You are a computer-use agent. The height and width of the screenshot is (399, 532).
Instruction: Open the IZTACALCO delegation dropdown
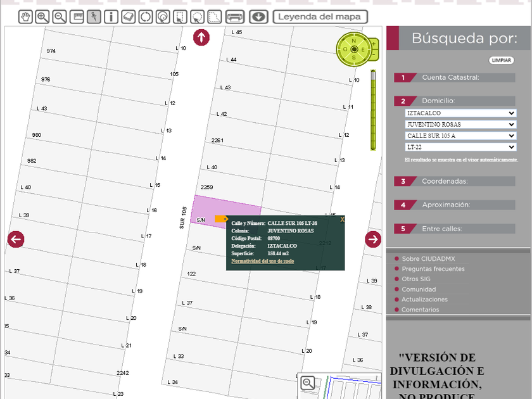click(x=460, y=113)
